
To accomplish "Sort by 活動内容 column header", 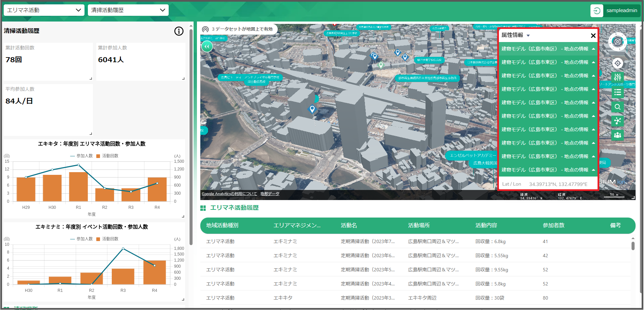I will [x=486, y=225].
